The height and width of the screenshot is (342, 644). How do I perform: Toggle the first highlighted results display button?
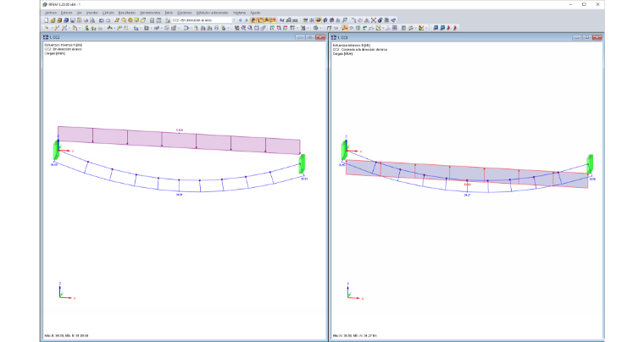(x=253, y=20)
